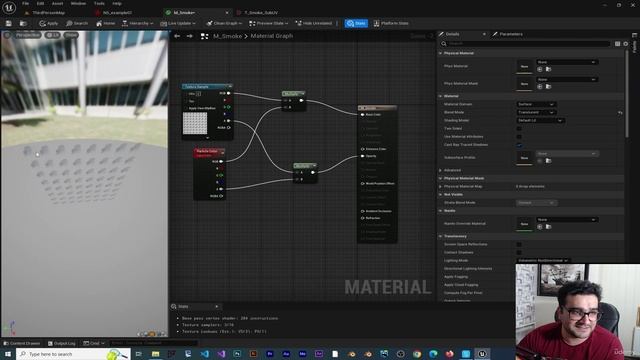Image resolution: width=640 pixels, height=360 pixels.
Task: Click the Opacity input pin
Action: click(x=362, y=156)
